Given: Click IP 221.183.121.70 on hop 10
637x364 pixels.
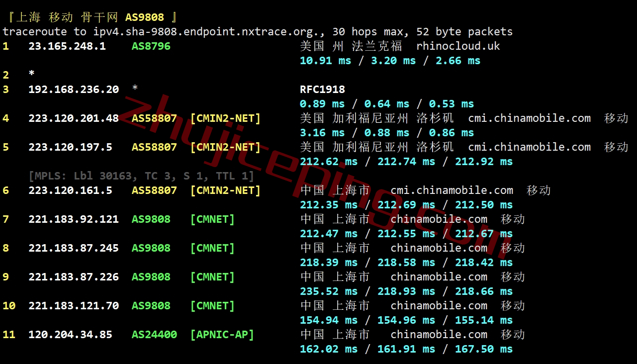Looking at the screenshot, I should pyautogui.click(x=74, y=306).
